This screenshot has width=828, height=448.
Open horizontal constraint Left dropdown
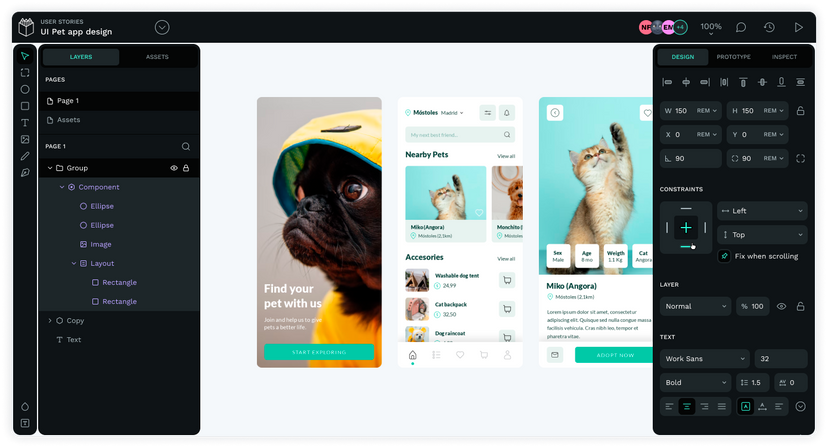[763, 211]
